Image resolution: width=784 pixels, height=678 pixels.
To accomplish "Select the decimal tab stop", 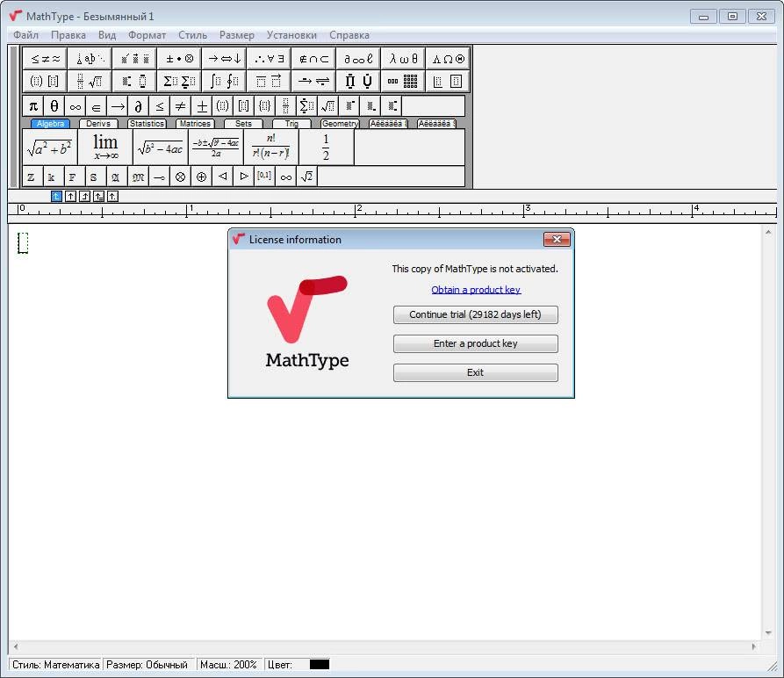I will point(112,197).
